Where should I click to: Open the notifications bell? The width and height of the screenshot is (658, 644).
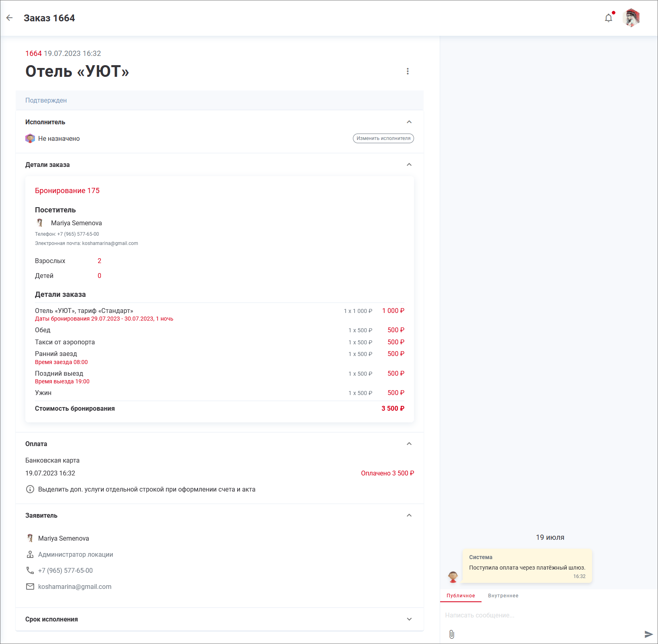coord(609,18)
